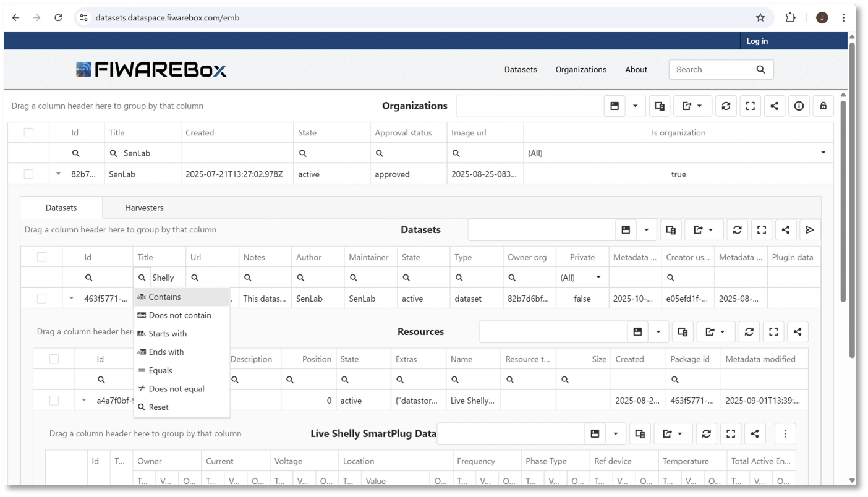Click the info icon in Organizations toolbar
This screenshot has width=868, height=497.
coord(799,106)
